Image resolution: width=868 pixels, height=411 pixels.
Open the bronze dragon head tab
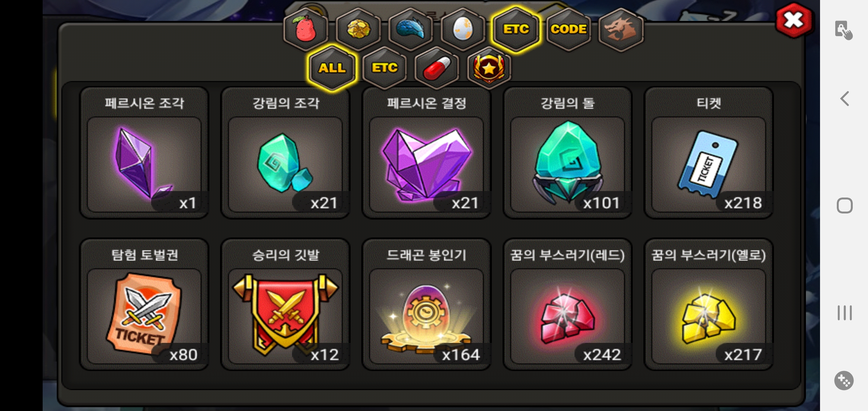pyautogui.click(x=621, y=29)
